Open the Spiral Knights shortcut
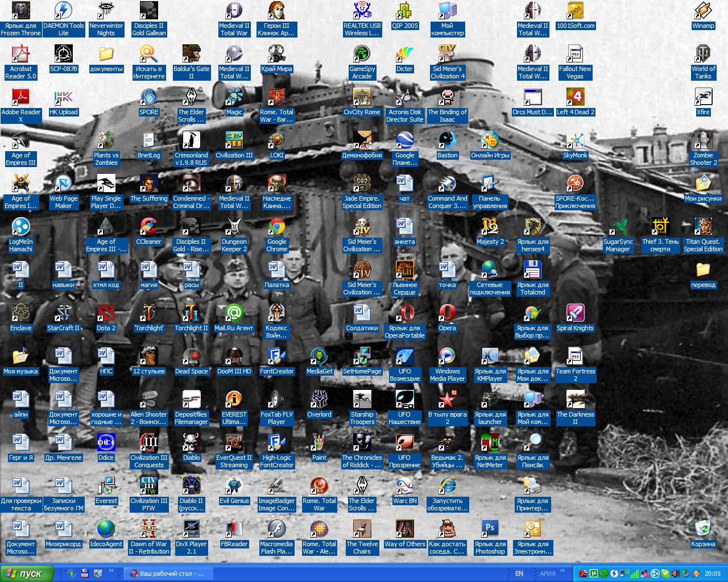 [x=575, y=318]
